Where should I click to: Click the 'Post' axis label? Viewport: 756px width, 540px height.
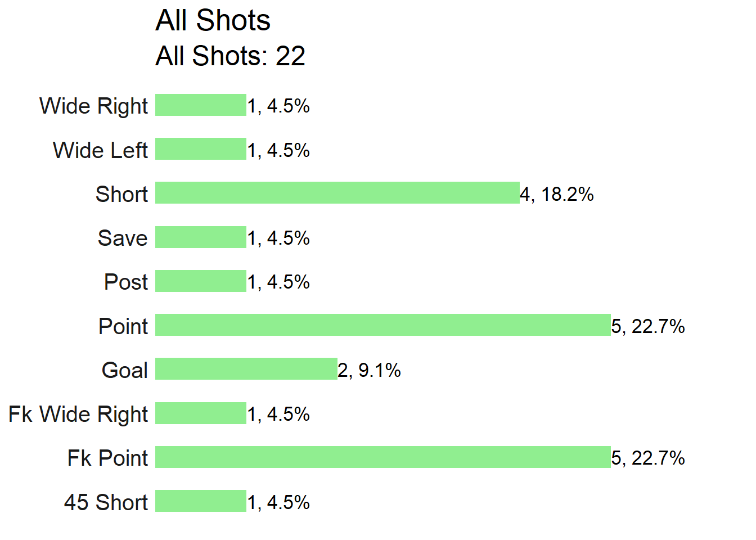[127, 282]
